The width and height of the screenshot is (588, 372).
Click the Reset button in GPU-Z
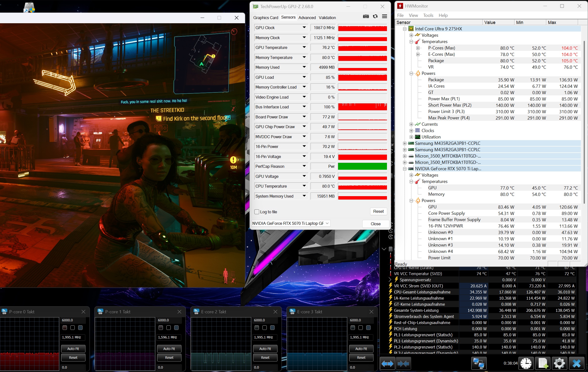(x=378, y=211)
